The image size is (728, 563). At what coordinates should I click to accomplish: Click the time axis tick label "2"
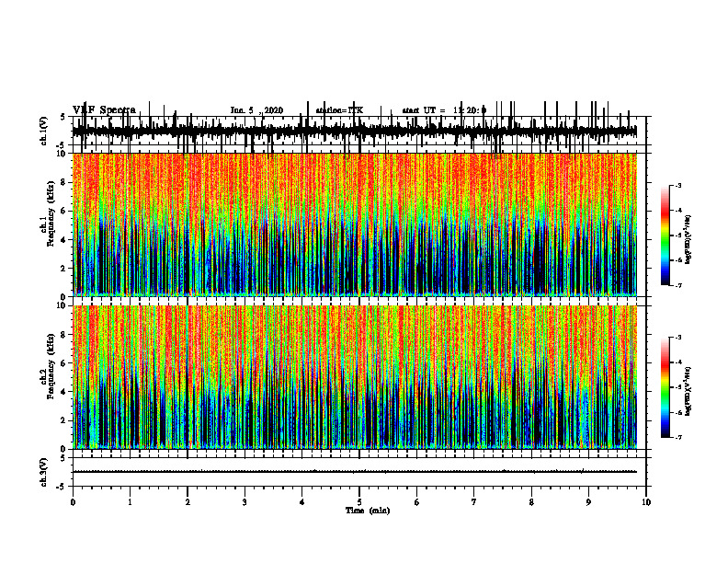pos(188,502)
